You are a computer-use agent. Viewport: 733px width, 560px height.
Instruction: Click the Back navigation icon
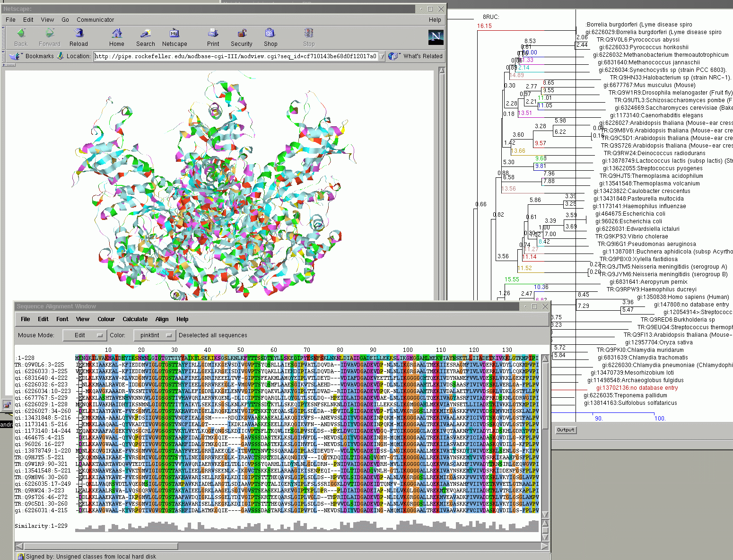point(21,34)
